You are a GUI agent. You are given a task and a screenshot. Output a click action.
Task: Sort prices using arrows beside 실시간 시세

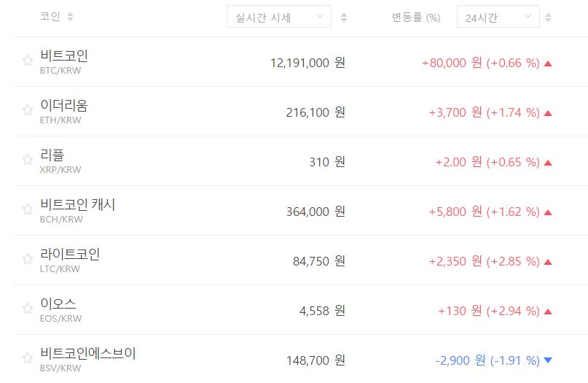(344, 18)
